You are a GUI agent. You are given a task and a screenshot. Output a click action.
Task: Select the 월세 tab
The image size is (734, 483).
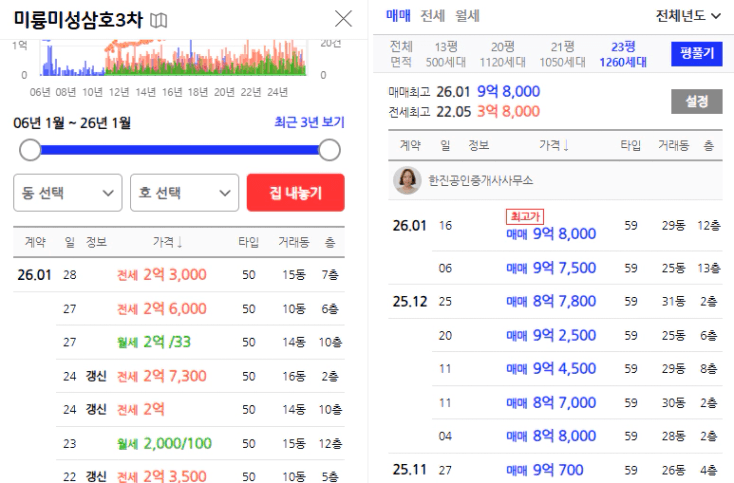(467, 16)
